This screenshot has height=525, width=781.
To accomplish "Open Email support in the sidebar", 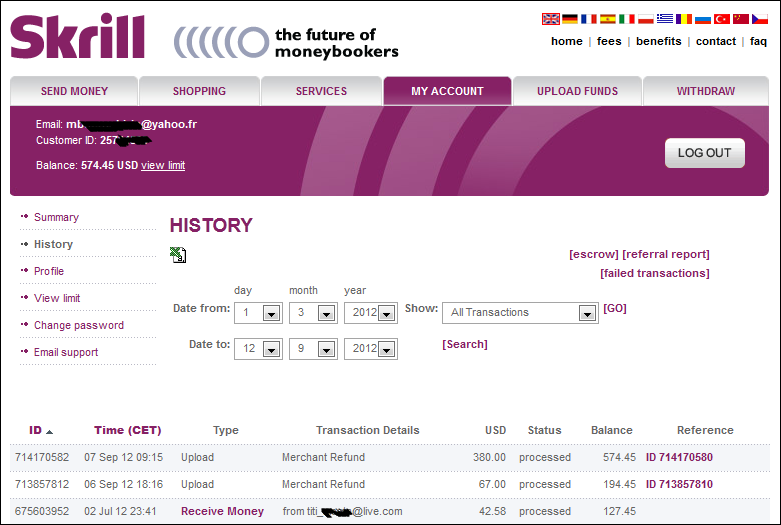I will [66, 352].
